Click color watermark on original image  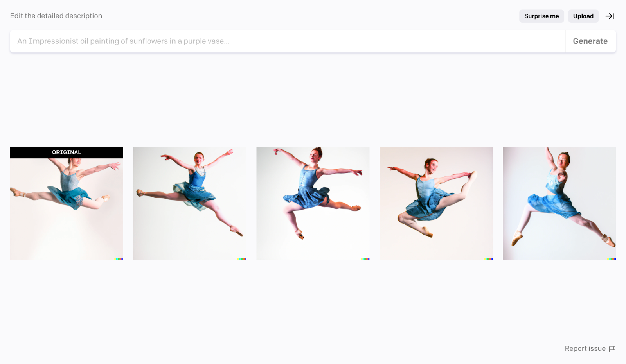(x=119, y=259)
